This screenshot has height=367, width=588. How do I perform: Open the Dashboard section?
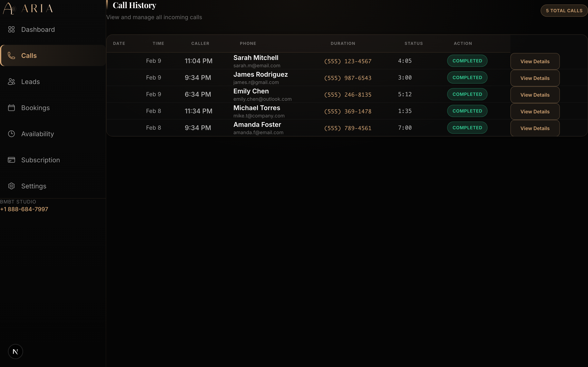click(x=38, y=29)
